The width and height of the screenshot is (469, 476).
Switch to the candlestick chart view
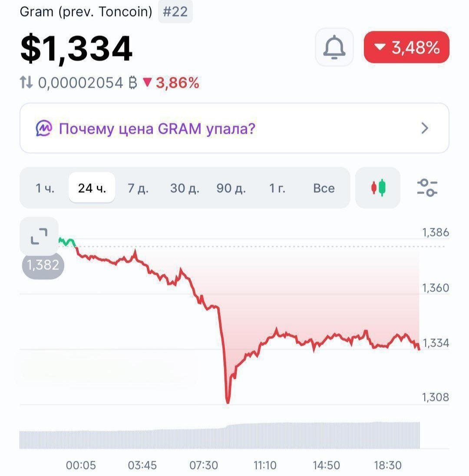pos(378,187)
